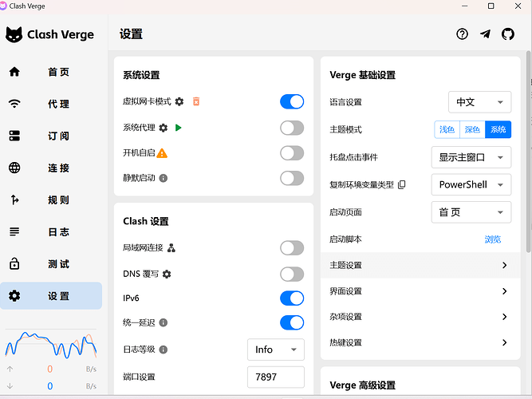532x399 pixels.
Task: Open the PowerShell environment type dropdown
Action: [x=471, y=184]
